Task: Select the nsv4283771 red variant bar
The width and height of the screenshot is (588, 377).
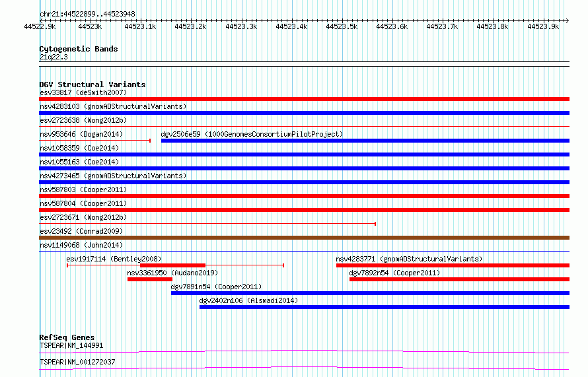Action: click(x=453, y=265)
